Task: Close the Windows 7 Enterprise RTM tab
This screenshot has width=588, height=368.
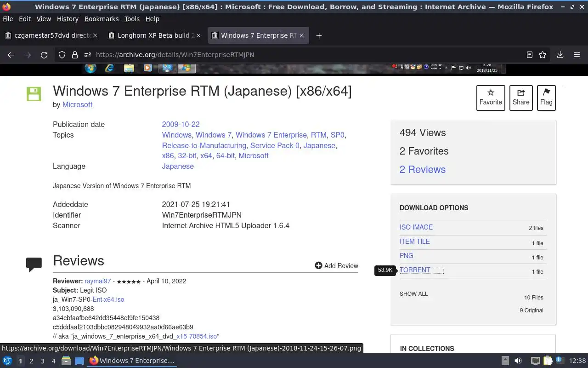Action: (302, 35)
